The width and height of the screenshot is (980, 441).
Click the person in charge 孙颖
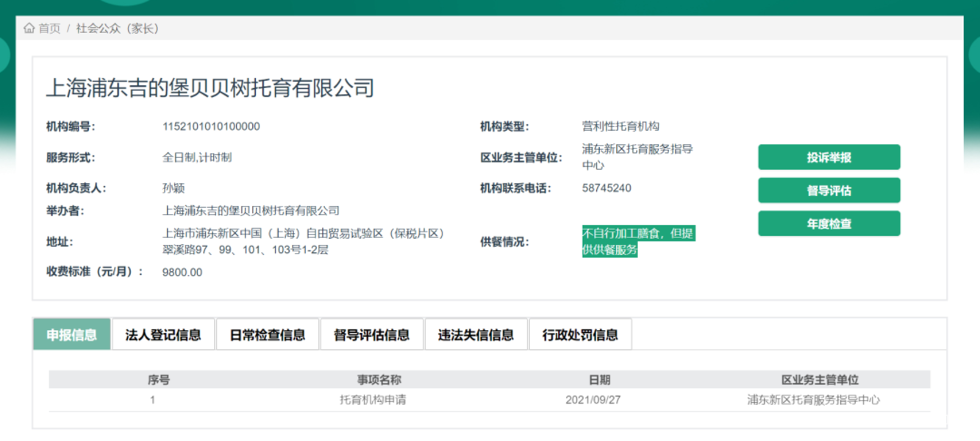[174, 188]
